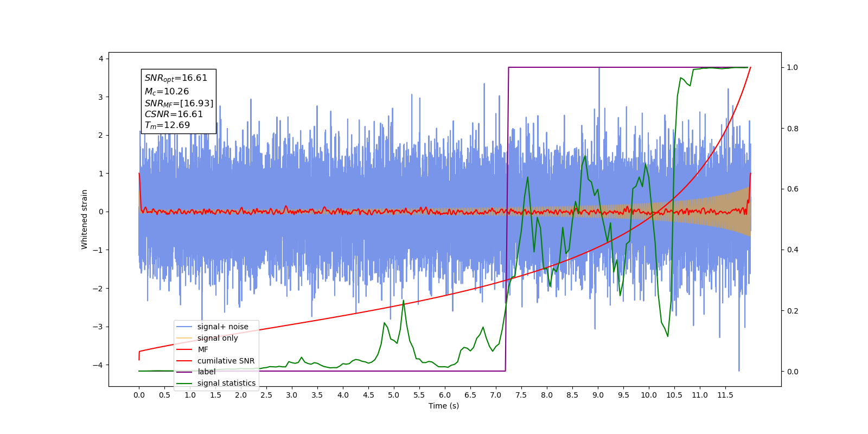Click the x-axis tick label 7.0

[x=496, y=395]
